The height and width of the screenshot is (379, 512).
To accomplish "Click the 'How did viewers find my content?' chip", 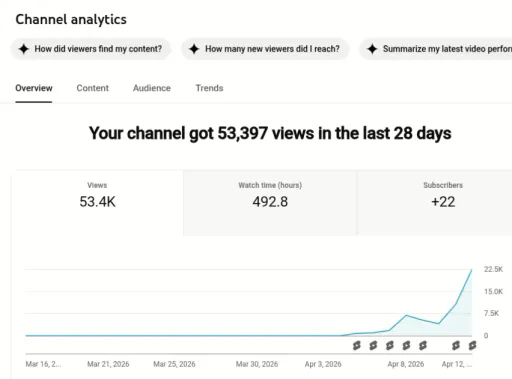I will click(x=91, y=49).
